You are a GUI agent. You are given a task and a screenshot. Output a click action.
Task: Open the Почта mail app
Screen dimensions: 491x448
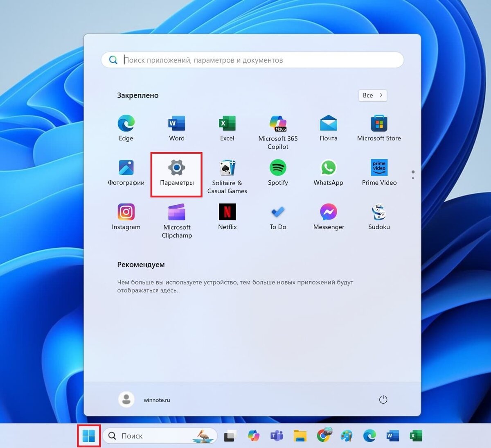tap(329, 128)
